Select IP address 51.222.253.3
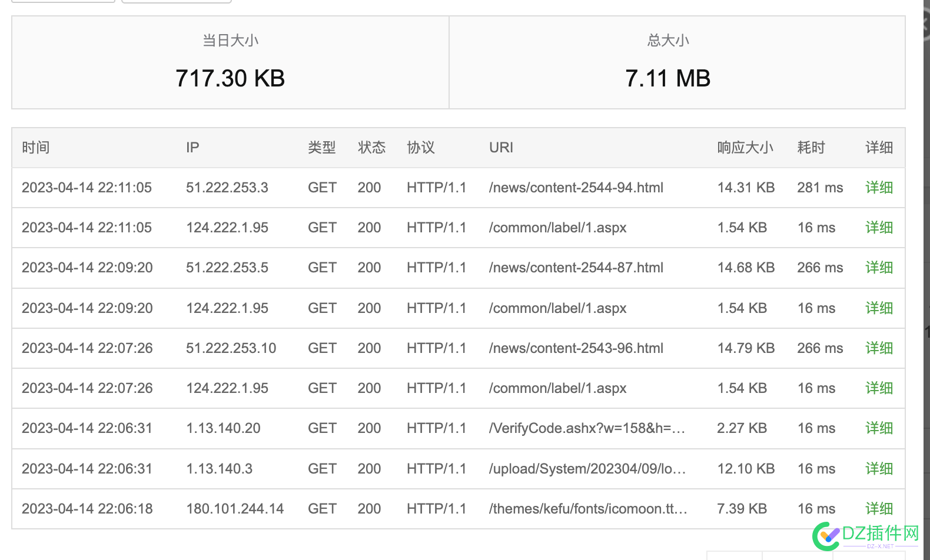 coord(227,188)
